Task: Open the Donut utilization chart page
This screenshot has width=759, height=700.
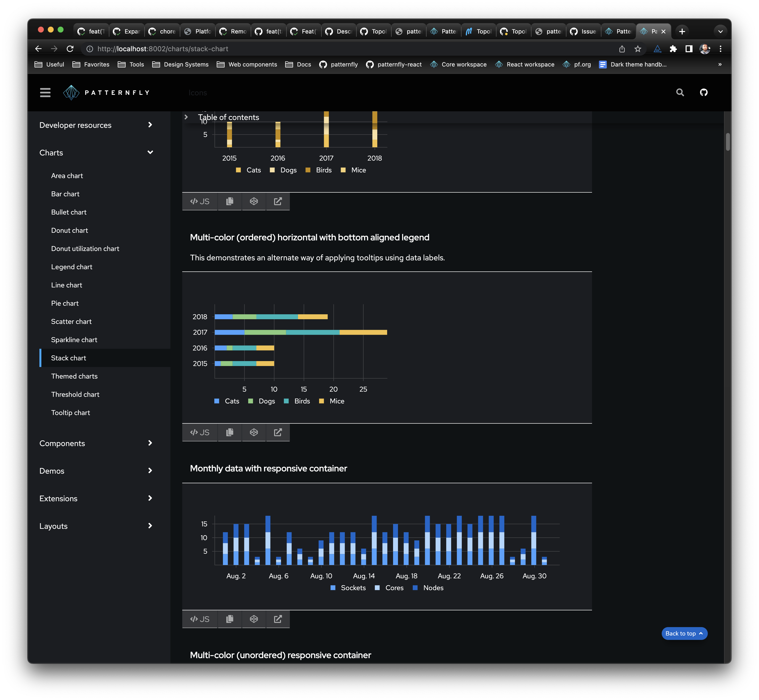Action: (x=85, y=249)
